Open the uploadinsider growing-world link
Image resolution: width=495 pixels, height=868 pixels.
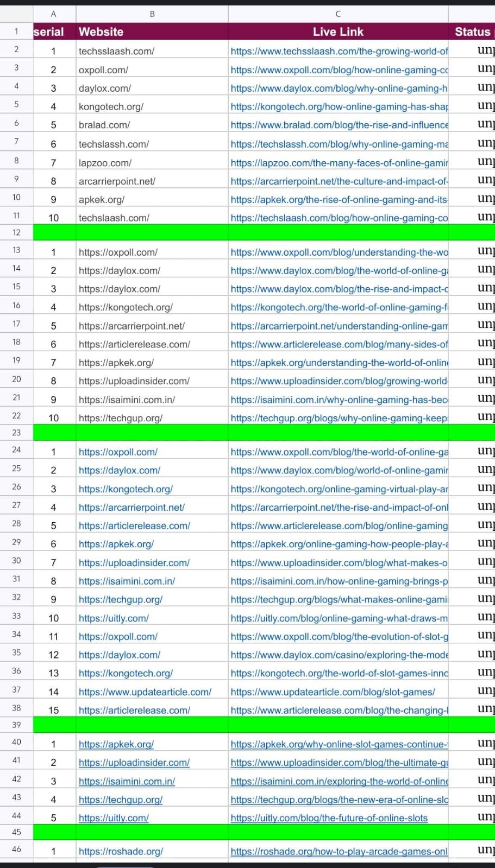(x=339, y=381)
